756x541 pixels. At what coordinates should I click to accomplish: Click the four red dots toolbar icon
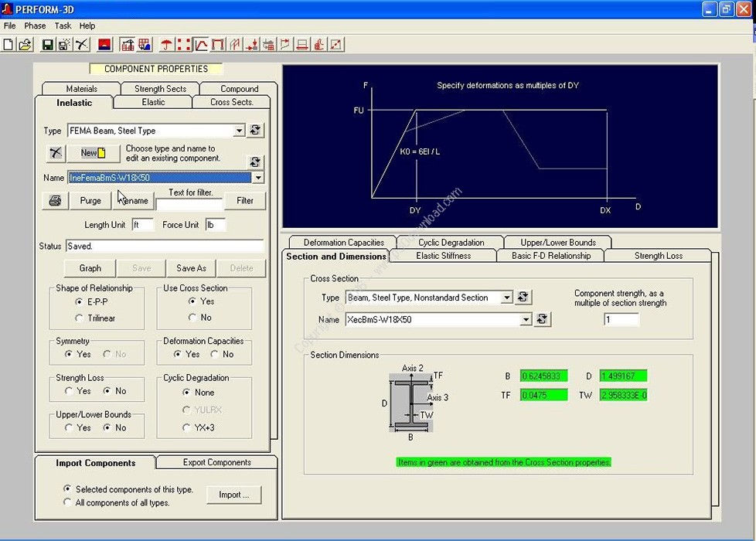[184, 45]
